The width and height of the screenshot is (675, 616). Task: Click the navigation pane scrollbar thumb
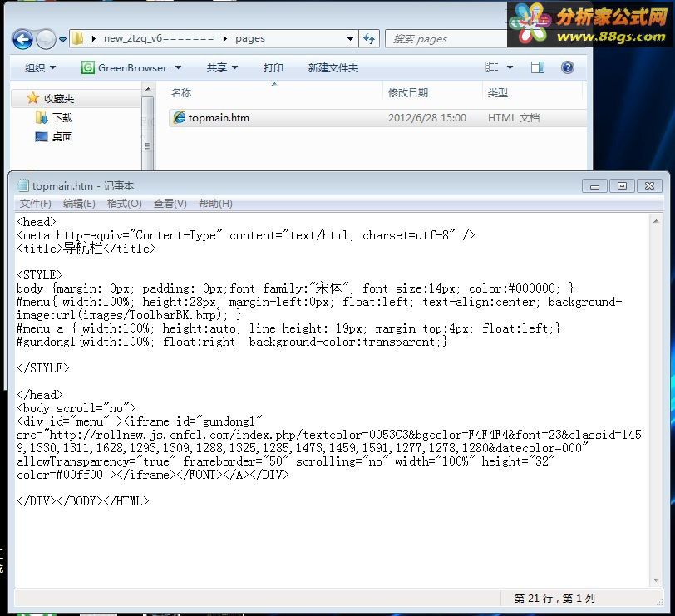[x=148, y=135]
